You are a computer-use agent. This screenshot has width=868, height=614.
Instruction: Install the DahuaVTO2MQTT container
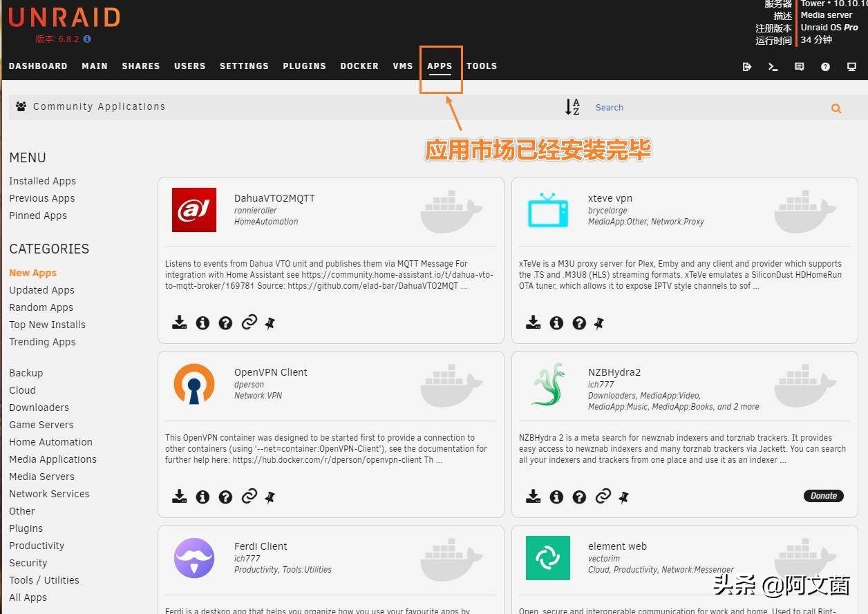tap(180, 322)
